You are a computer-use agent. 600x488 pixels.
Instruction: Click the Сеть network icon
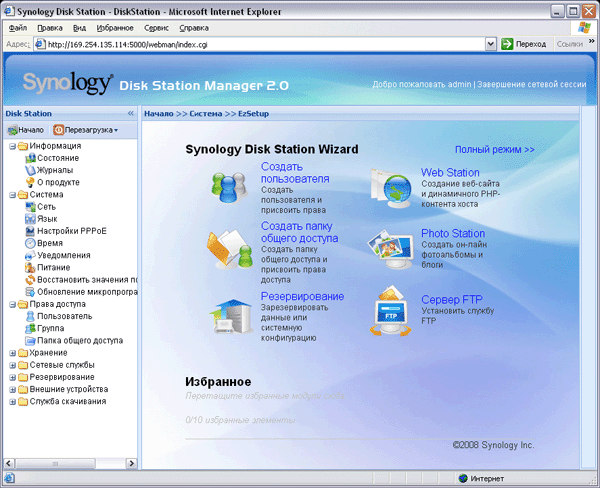pyautogui.click(x=30, y=207)
